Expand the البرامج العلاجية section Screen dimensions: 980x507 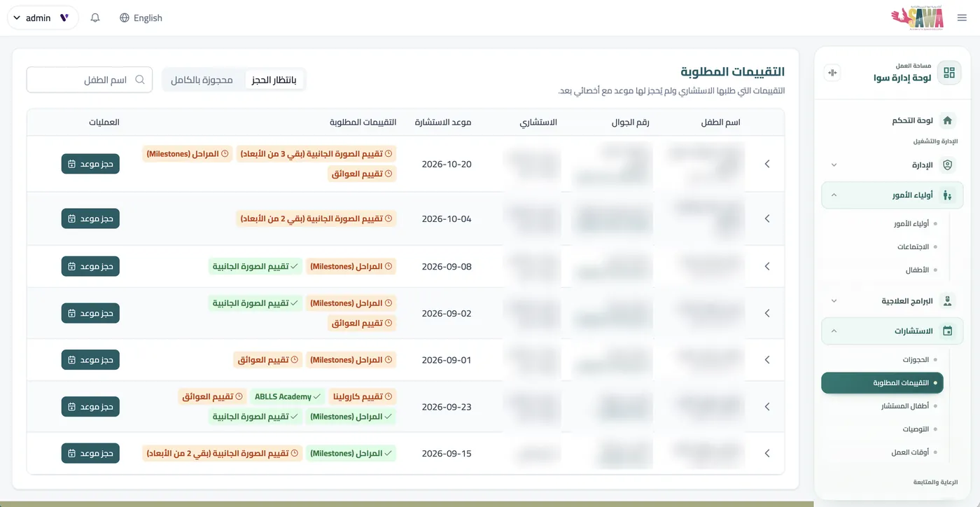click(891, 301)
